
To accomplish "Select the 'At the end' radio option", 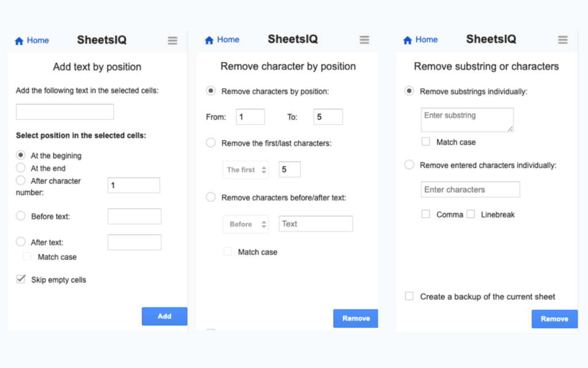I will pyautogui.click(x=21, y=167).
